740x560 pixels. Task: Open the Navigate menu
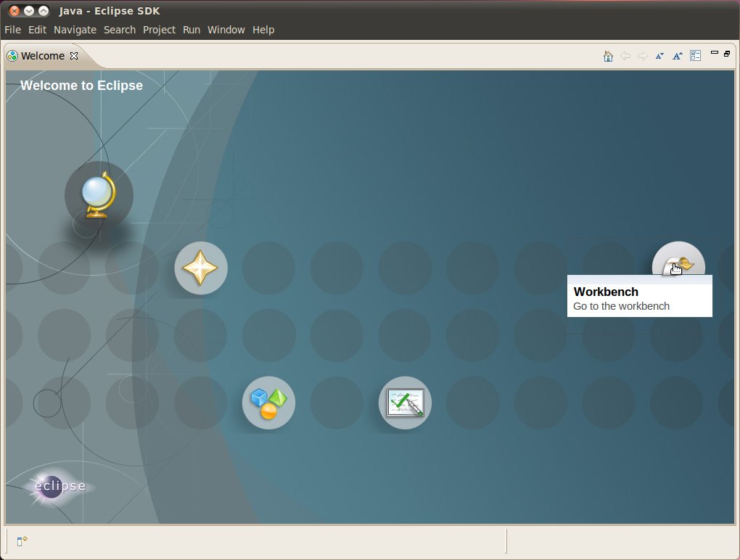(75, 30)
